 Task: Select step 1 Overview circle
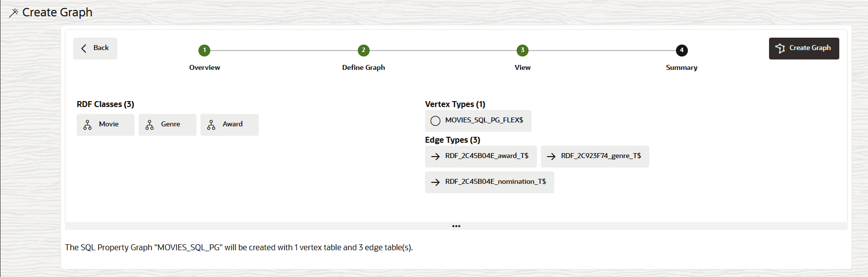tap(204, 51)
